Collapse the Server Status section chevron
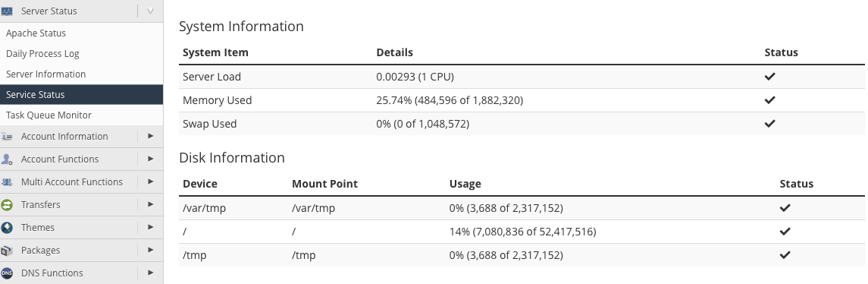The height and width of the screenshot is (284, 868). click(150, 11)
